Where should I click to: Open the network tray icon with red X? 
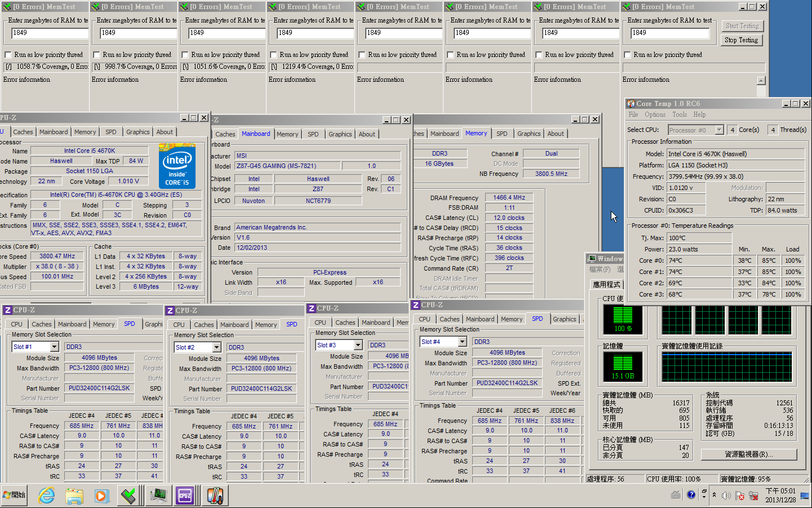pos(752,496)
